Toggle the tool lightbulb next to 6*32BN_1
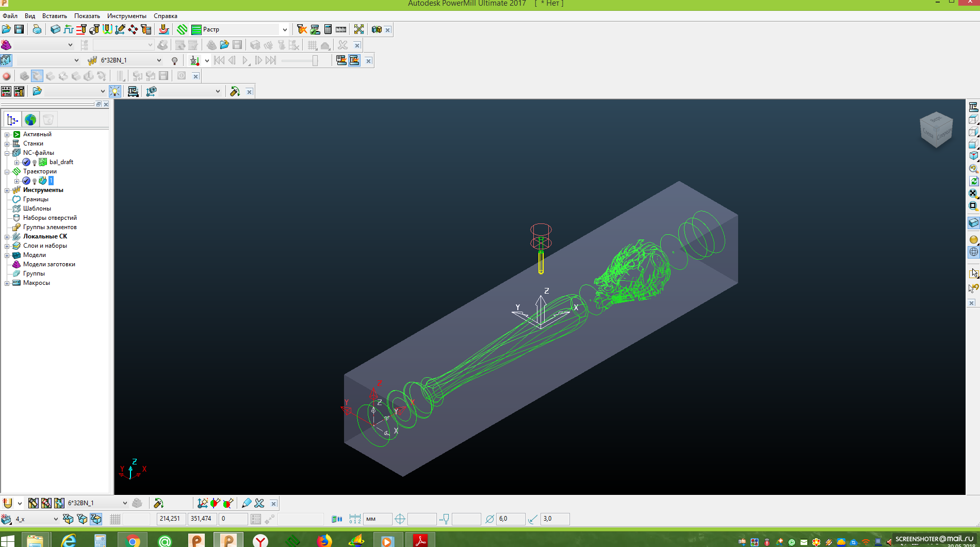980x547 pixels. click(x=175, y=60)
